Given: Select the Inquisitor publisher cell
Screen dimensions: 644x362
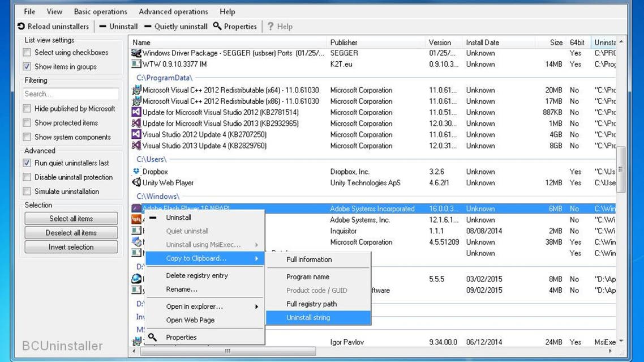Looking at the screenshot, I should tap(344, 231).
